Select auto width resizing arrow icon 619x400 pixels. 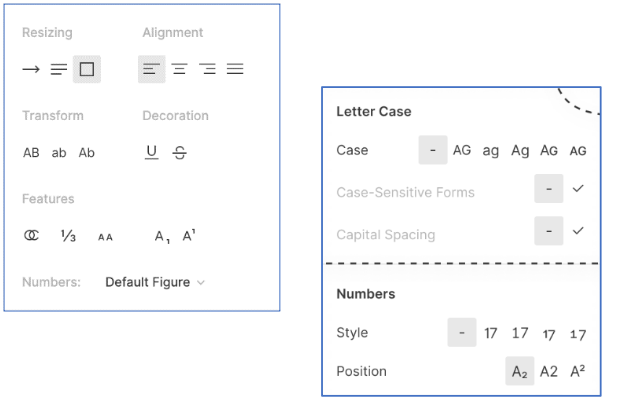tap(31, 70)
